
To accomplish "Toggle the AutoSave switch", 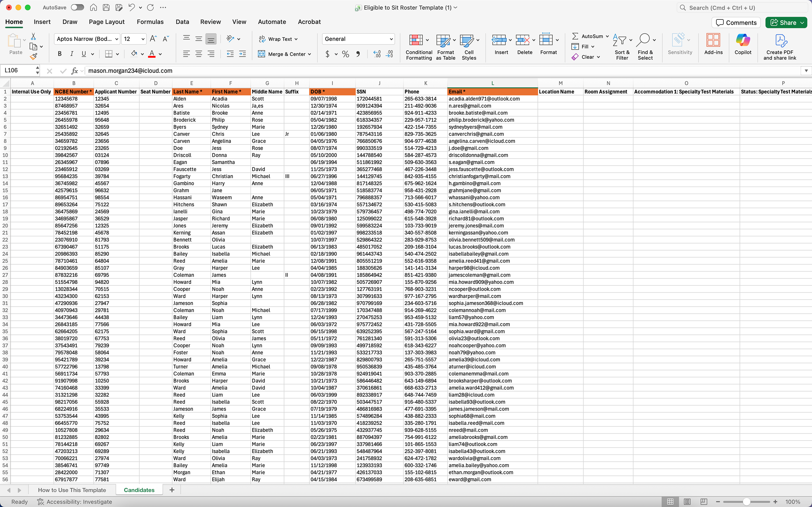I will click(x=78, y=7).
